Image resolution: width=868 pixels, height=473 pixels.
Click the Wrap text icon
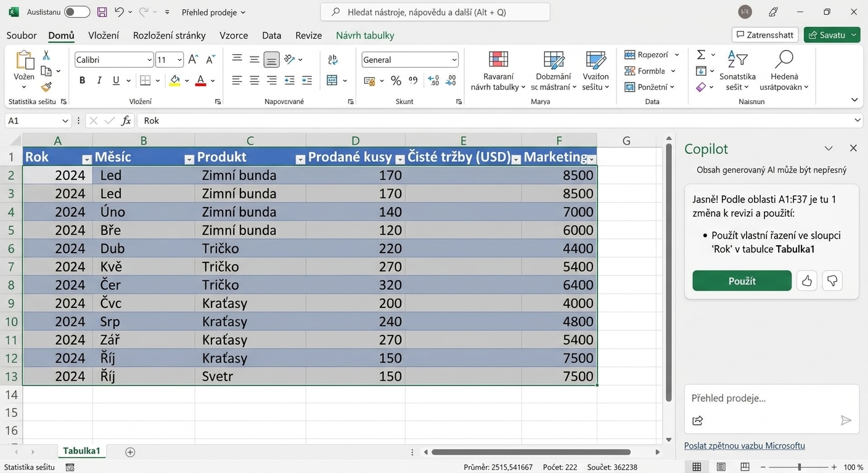[333, 60]
